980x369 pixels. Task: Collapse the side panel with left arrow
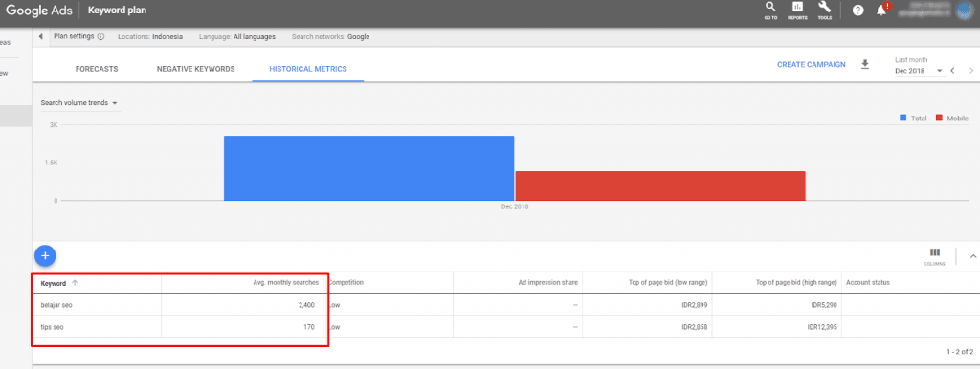[40, 37]
